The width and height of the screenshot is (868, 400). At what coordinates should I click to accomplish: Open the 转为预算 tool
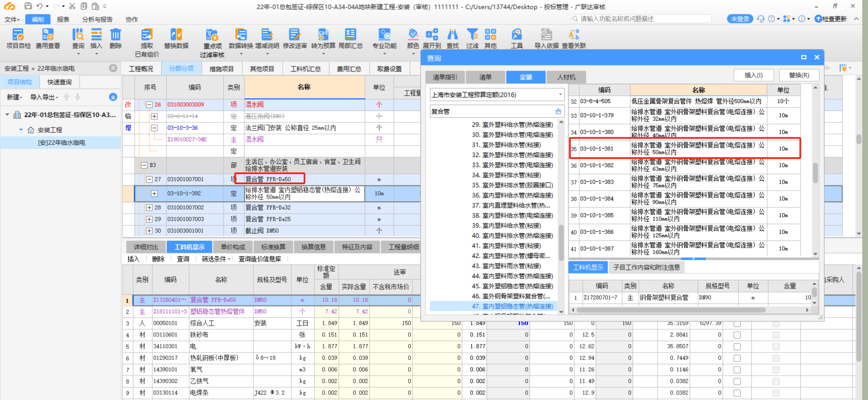tap(323, 39)
